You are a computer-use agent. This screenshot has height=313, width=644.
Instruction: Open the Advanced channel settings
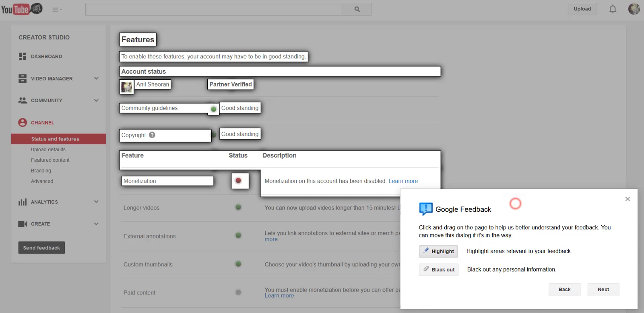42,181
